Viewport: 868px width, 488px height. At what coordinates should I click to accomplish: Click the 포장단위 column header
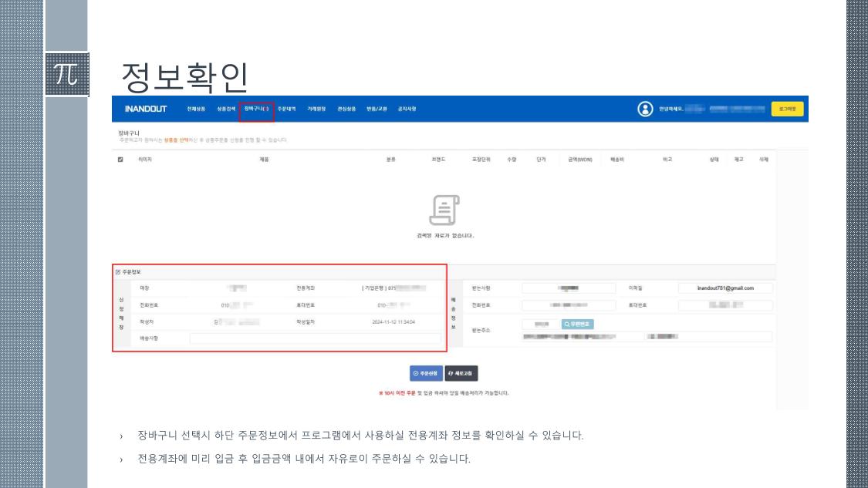coord(481,160)
